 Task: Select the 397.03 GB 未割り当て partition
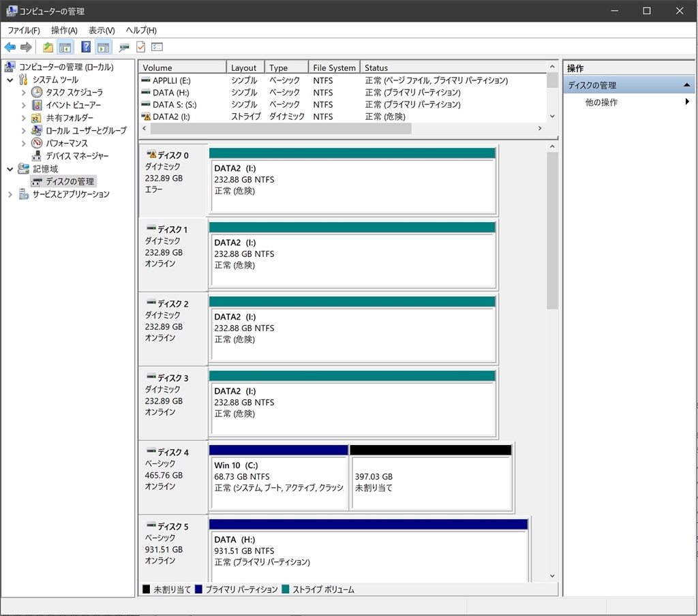(x=430, y=482)
